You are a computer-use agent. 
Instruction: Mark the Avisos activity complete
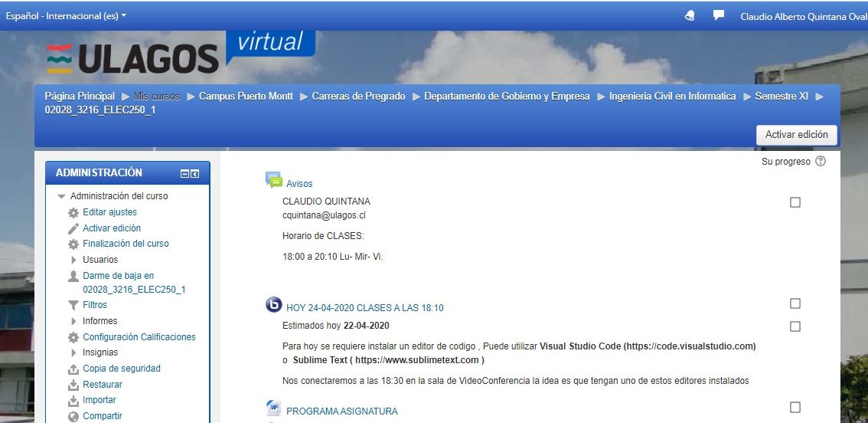point(795,202)
